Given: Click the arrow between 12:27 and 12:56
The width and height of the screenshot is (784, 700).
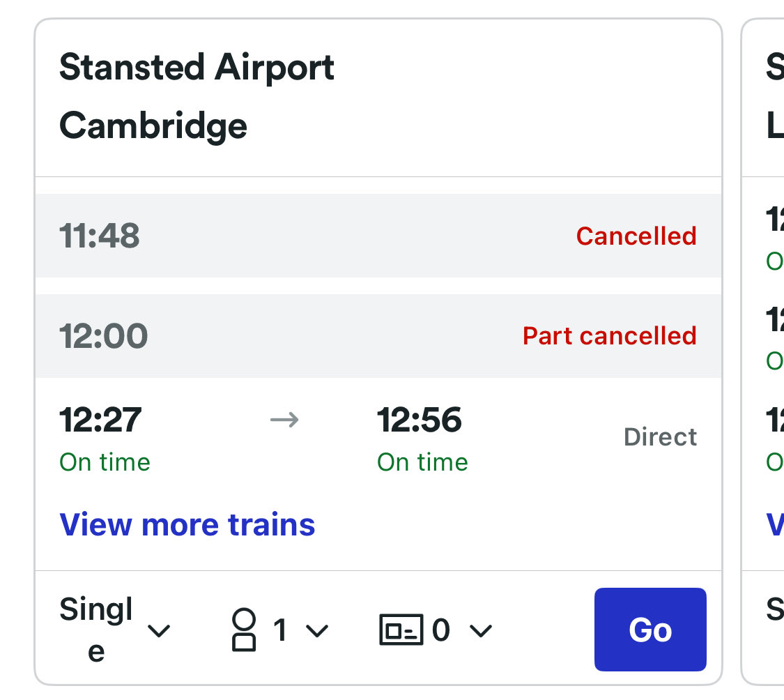Looking at the screenshot, I should click(x=284, y=420).
